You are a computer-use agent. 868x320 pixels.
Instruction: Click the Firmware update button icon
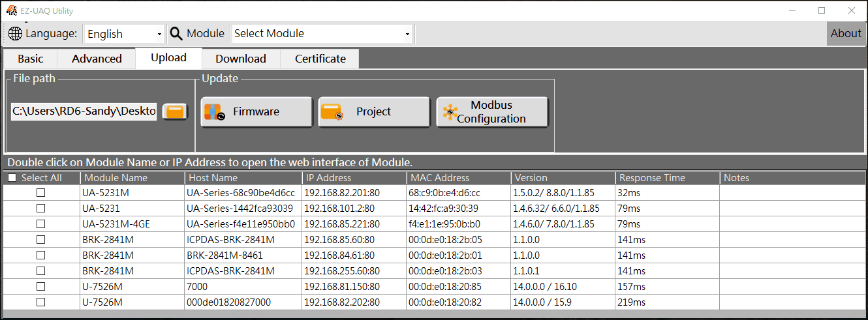click(214, 112)
